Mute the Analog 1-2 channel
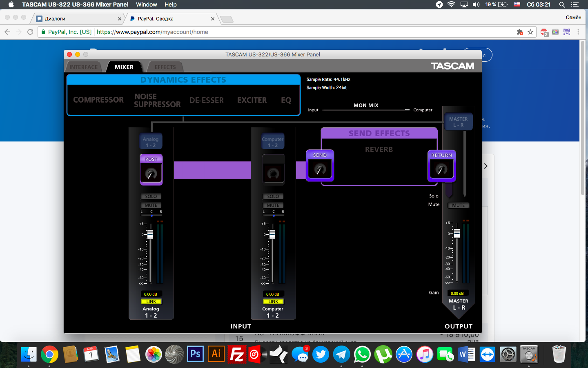Image resolution: width=588 pixels, height=368 pixels. (x=151, y=205)
